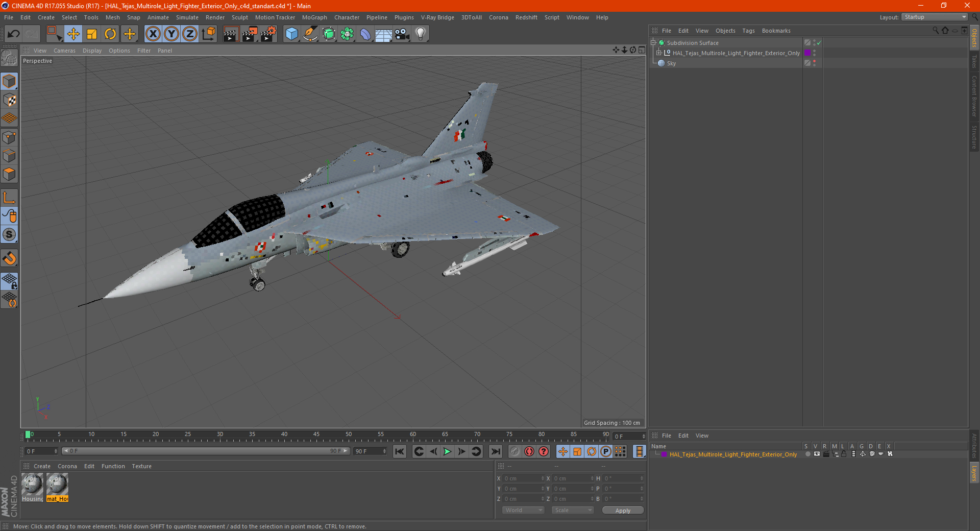This screenshot has width=980, height=531.
Task: Toggle HAL_Tejas object visibility dots
Action: [815, 53]
